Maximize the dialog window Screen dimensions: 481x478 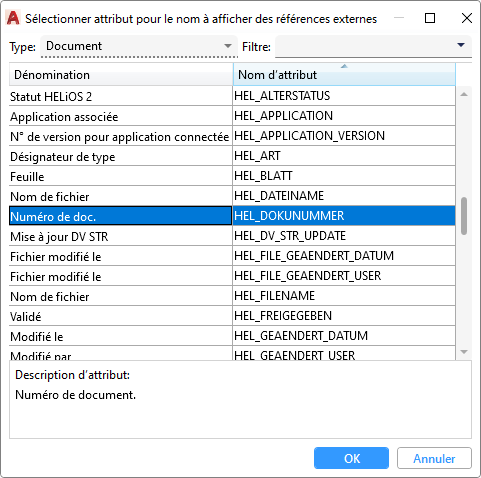pyautogui.click(x=430, y=18)
